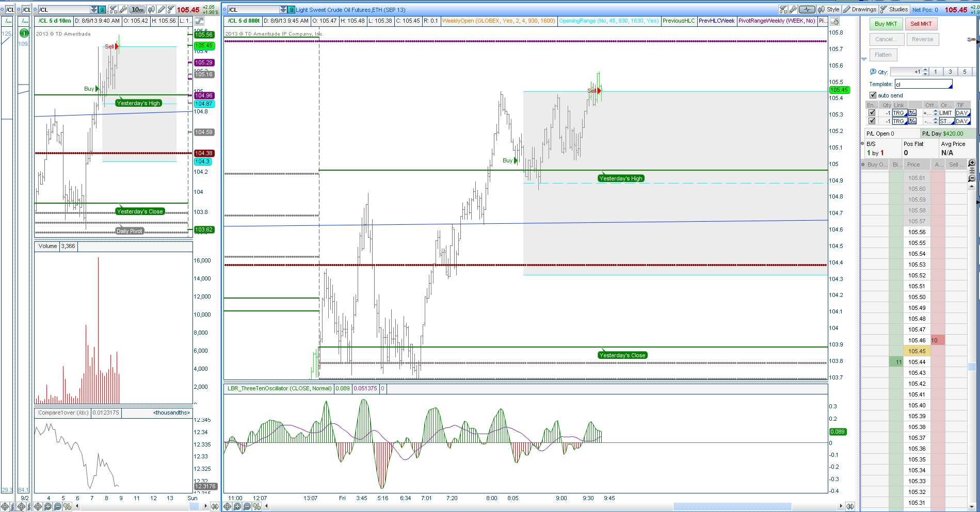Increase the order Qty with up stepper
This screenshot has height=512, width=980.
pyautogui.click(x=926, y=70)
